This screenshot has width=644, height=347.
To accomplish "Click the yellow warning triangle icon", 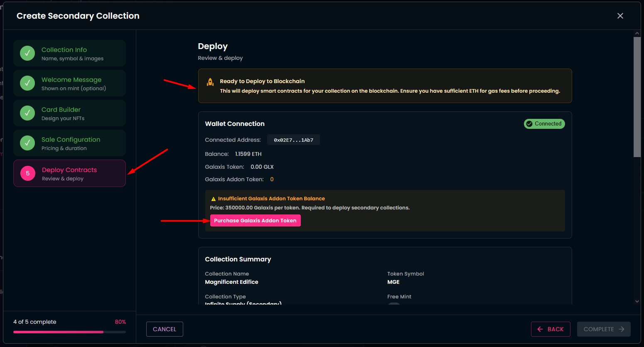I will [x=214, y=199].
